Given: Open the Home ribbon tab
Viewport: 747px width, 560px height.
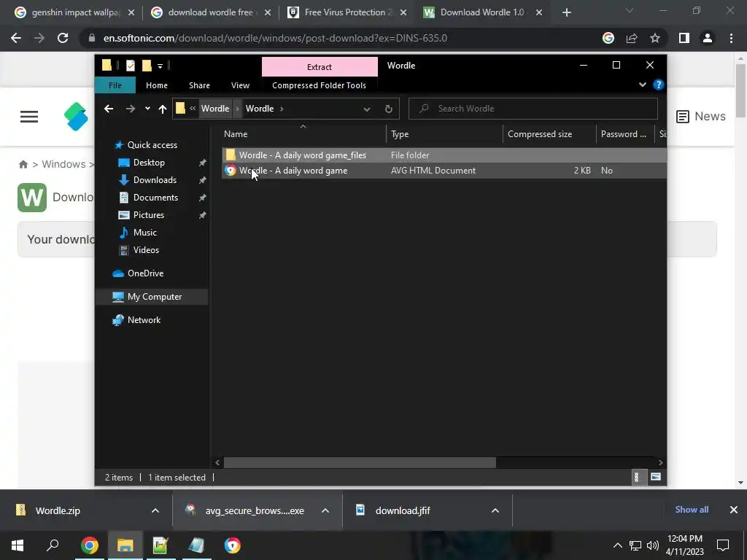Looking at the screenshot, I should (x=157, y=85).
